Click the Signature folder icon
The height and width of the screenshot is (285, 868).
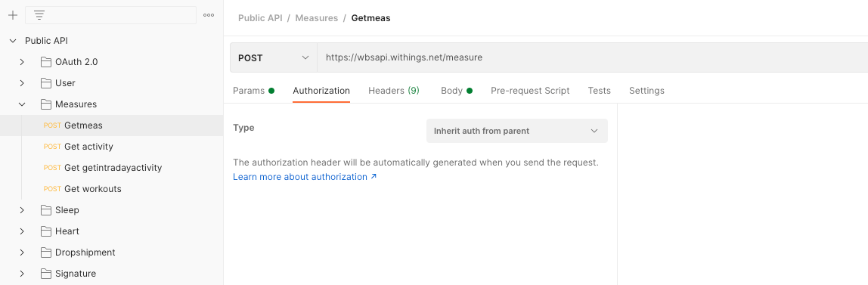[46, 274]
